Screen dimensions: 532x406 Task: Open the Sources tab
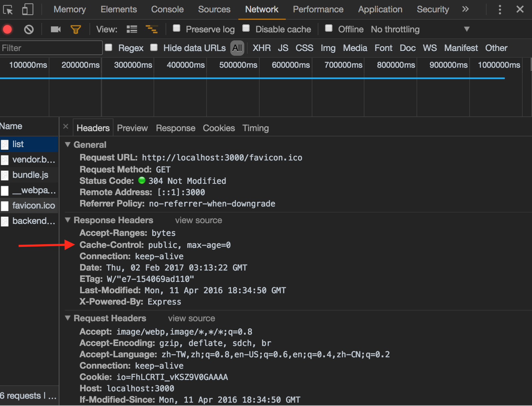click(214, 9)
